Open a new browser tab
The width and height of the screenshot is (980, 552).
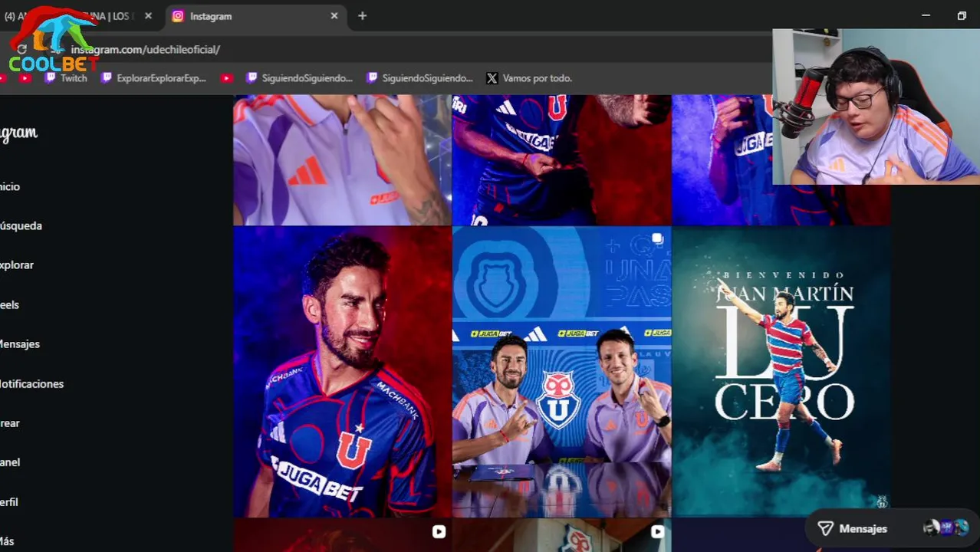[x=362, y=15]
